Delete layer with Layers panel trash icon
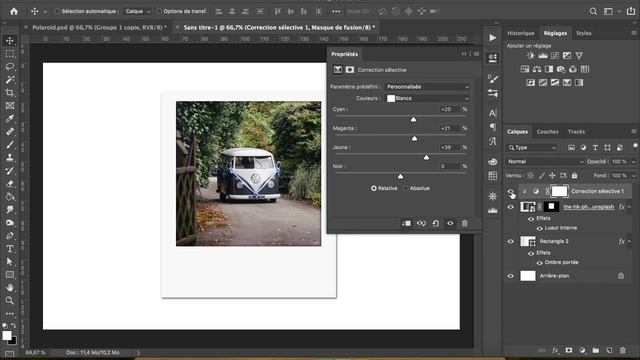Image resolution: width=640 pixels, height=360 pixels. click(x=622, y=350)
